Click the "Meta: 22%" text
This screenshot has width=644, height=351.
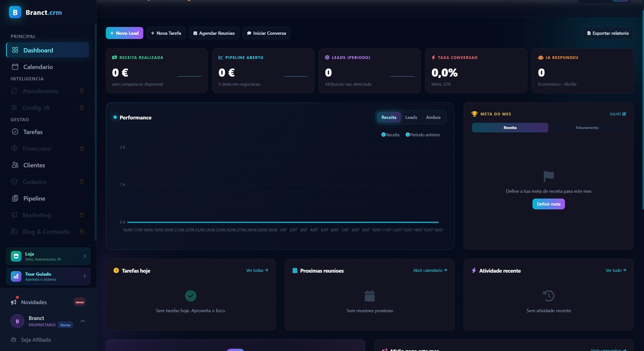click(x=441, y=84)
